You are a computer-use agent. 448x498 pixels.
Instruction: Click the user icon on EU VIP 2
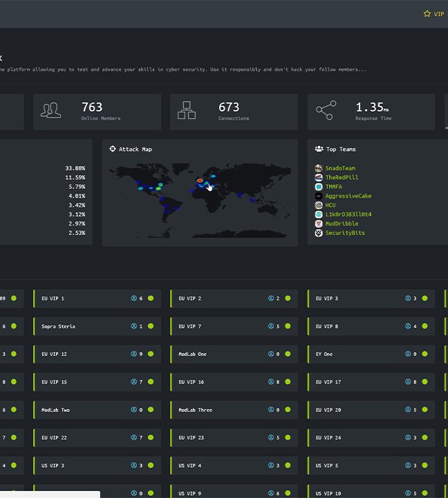point(271,298)
